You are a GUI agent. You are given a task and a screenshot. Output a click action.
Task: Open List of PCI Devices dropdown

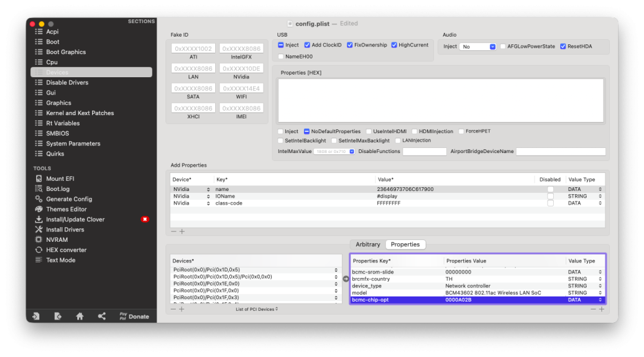tap(257, 309)
